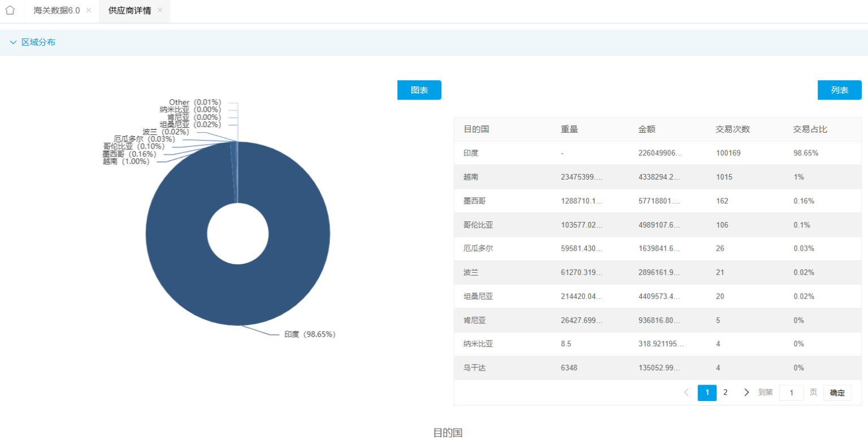Click the 越南（1.00%） chart label
This screenshot has height=440, width=868.
point(126,162)
